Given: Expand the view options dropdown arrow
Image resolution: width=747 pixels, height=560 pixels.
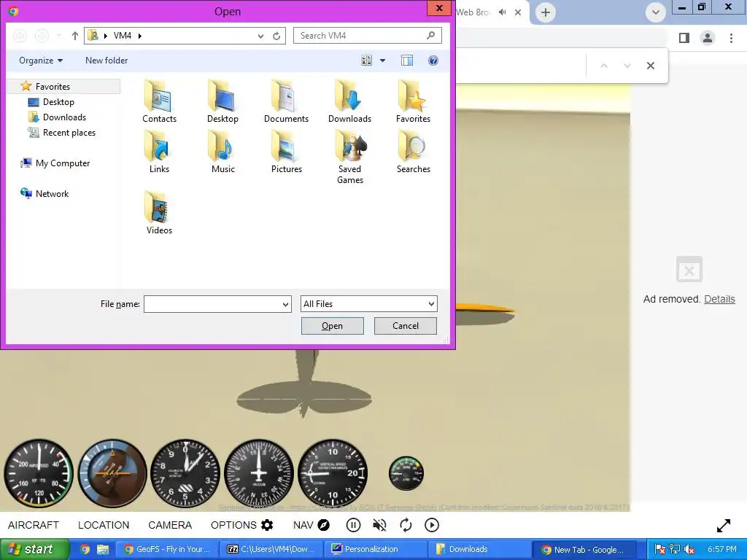Looking at the screenshot, I should (x=382, y=61).
